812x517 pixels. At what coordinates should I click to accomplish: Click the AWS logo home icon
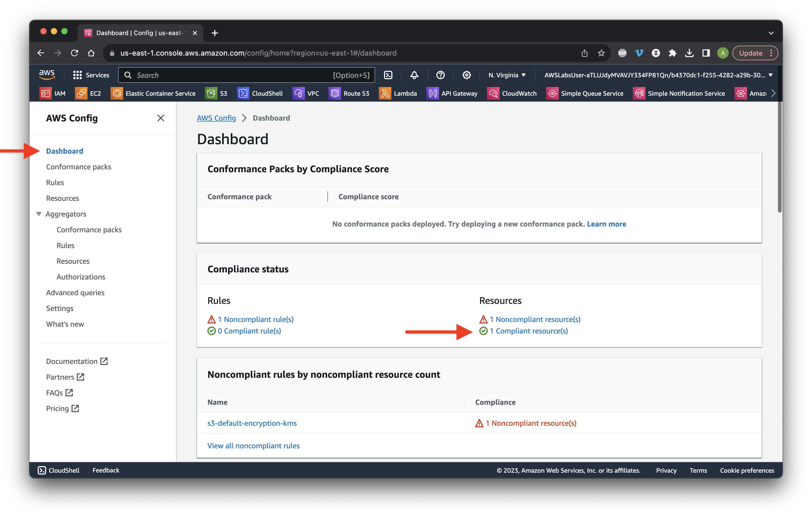[x=47, y=74]
